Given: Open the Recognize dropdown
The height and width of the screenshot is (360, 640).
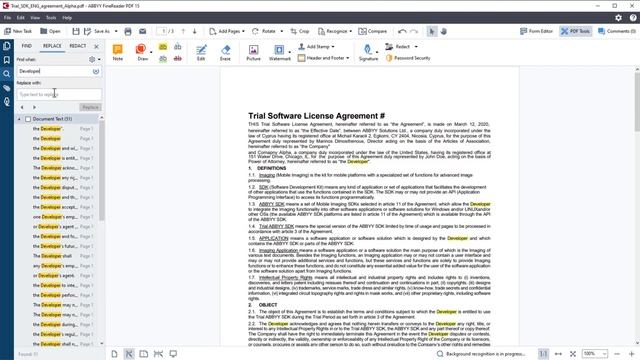Looking at the screenshot, I should pyautogui.click(x=335, y=31).
